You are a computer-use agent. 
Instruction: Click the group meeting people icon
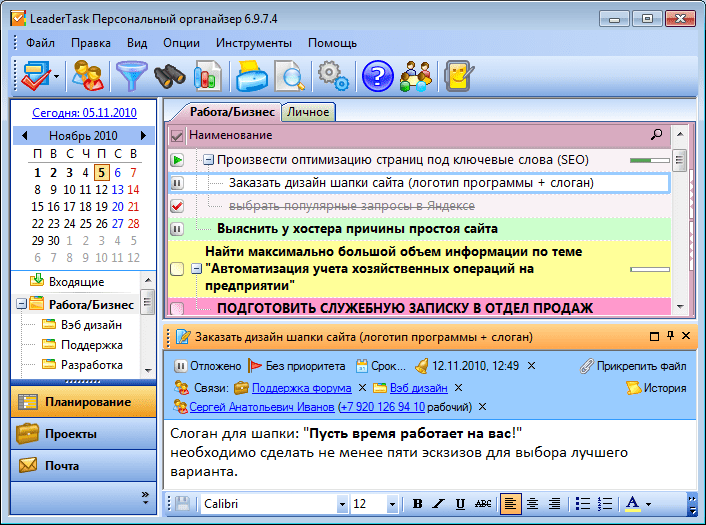(416, 76)
